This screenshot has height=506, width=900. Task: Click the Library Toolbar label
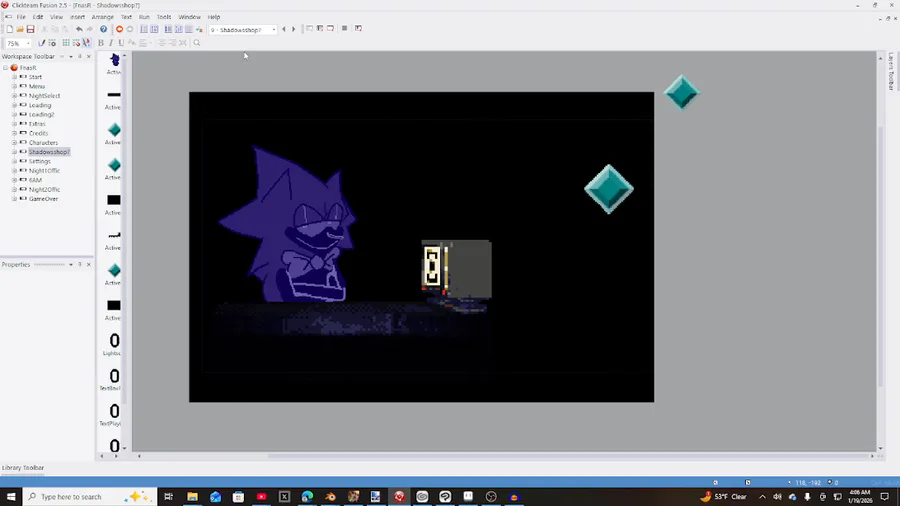[23, 468]
